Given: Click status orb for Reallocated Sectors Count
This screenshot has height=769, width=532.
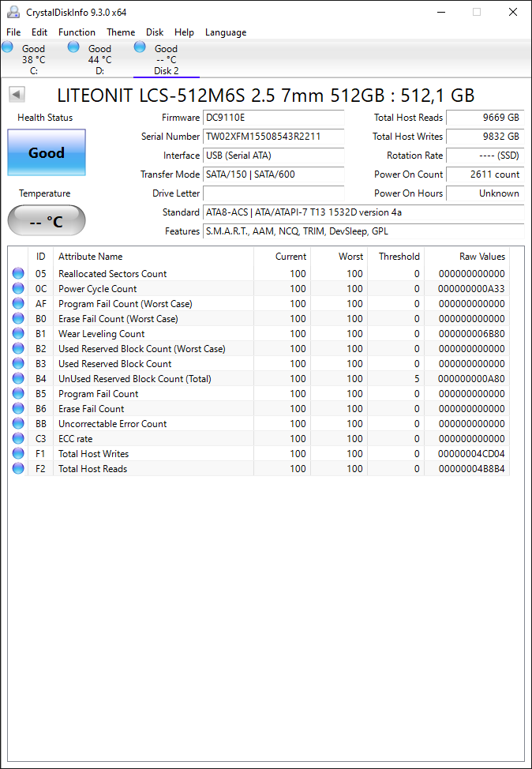Looking at the screenshot, I should 18,274.
